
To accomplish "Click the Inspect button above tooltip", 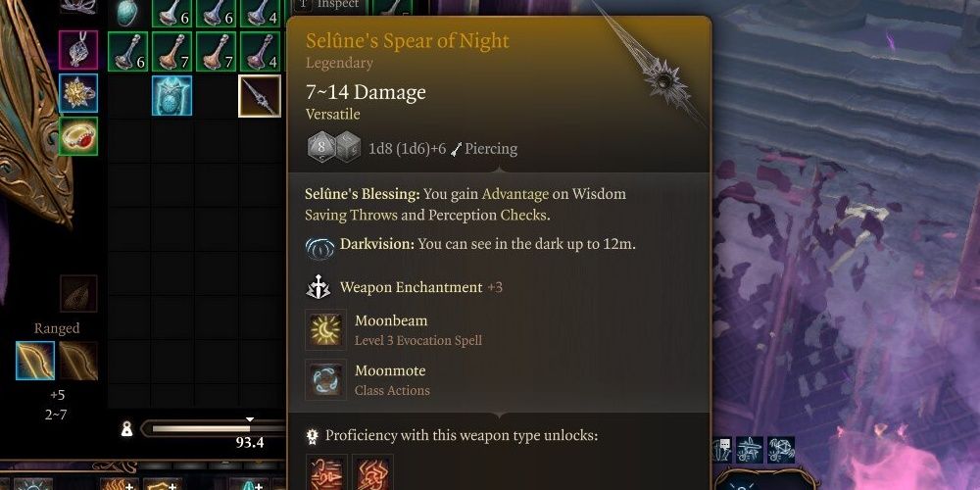I will coord(329,5).
